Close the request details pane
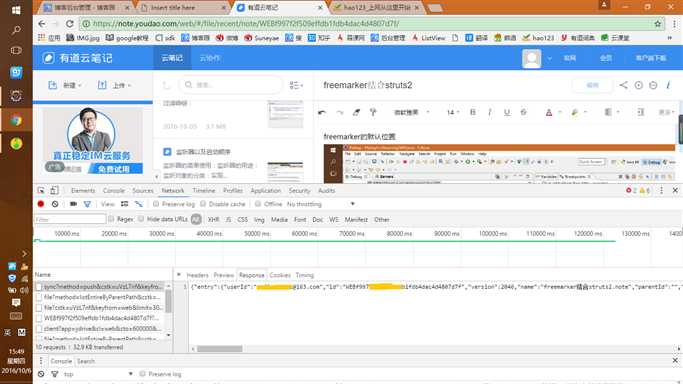Screen dimensions: 683x384 [179, 275]
